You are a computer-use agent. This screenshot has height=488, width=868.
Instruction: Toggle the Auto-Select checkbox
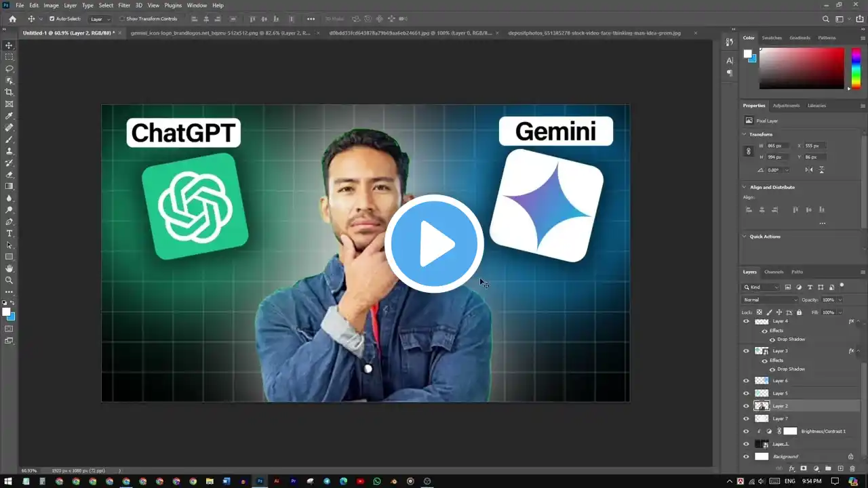pos(52,19)
